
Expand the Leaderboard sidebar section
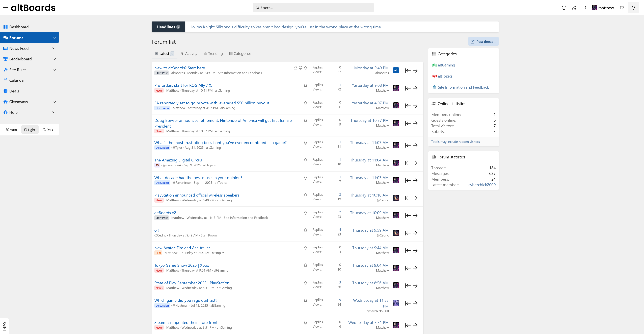(54, 59)
